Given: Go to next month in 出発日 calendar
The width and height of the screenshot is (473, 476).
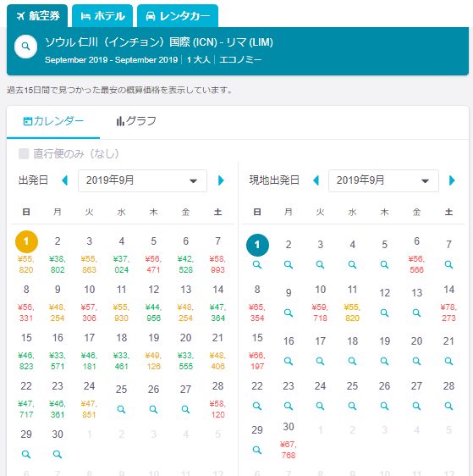Looking at the screenshot, I should point(221,180).
